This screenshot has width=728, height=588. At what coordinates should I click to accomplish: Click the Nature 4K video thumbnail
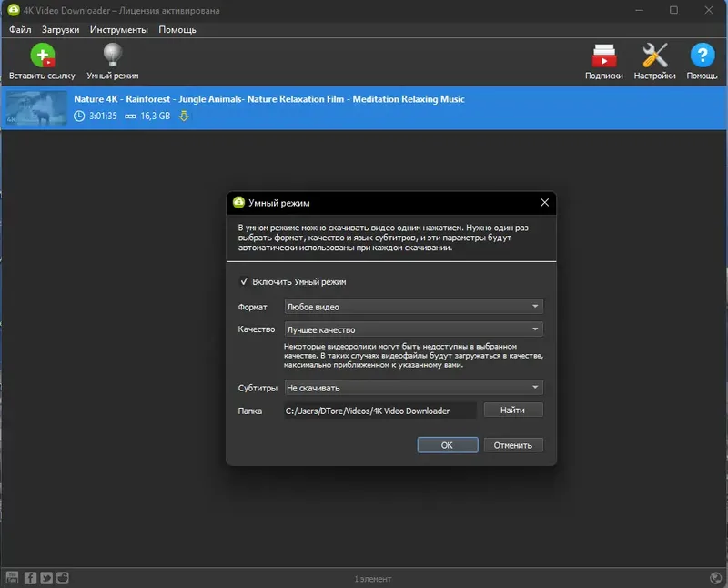36,107
